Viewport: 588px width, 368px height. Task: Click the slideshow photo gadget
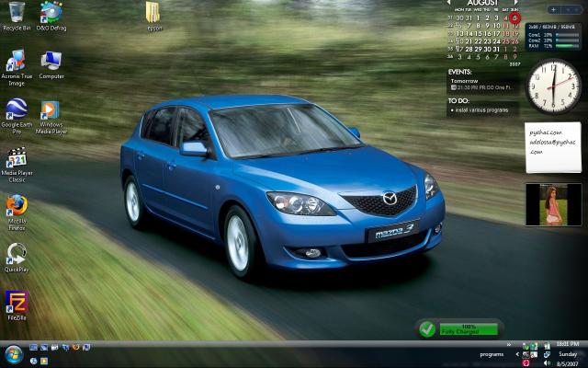[553, 204]
